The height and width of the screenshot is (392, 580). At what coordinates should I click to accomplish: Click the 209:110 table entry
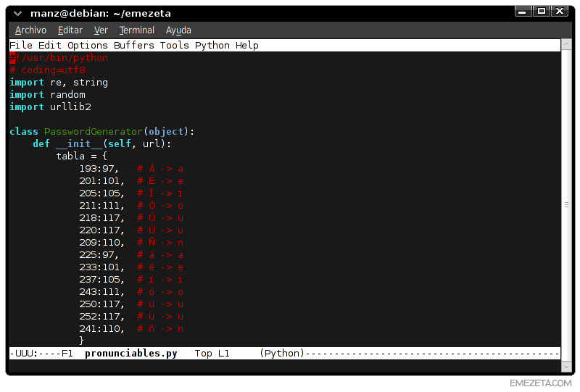point(101,243)
